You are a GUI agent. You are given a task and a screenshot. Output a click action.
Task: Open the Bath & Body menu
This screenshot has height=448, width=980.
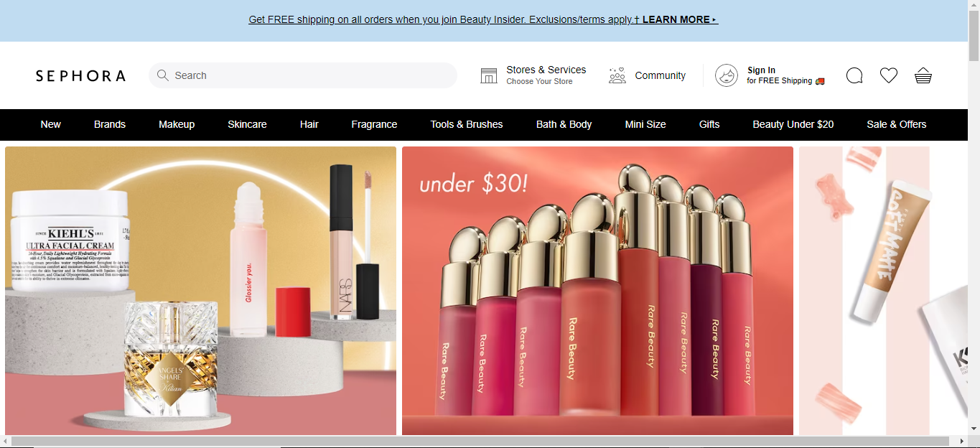tap(564, 124)
